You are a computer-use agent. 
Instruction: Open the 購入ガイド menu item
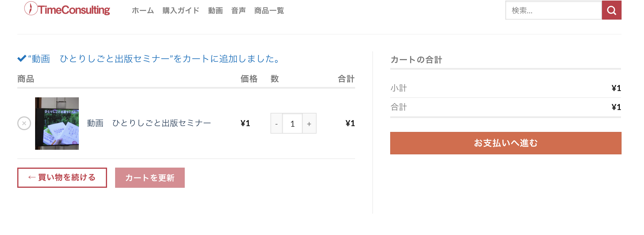[181, 11]
